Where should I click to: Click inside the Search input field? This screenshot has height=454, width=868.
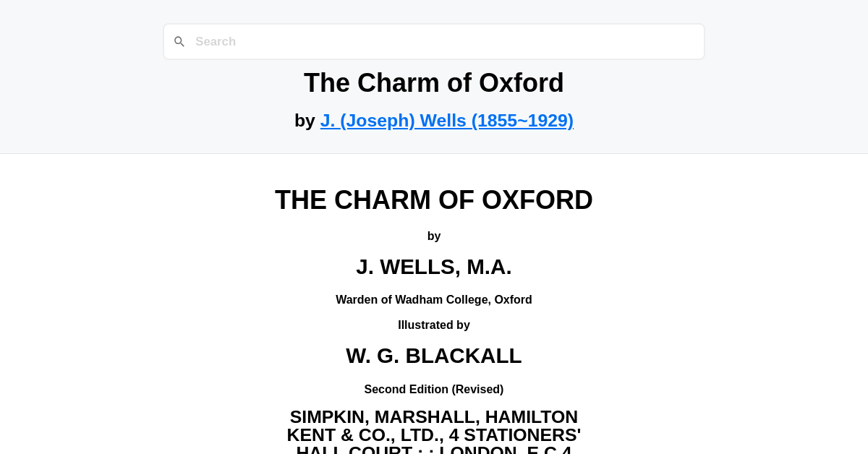434,41
